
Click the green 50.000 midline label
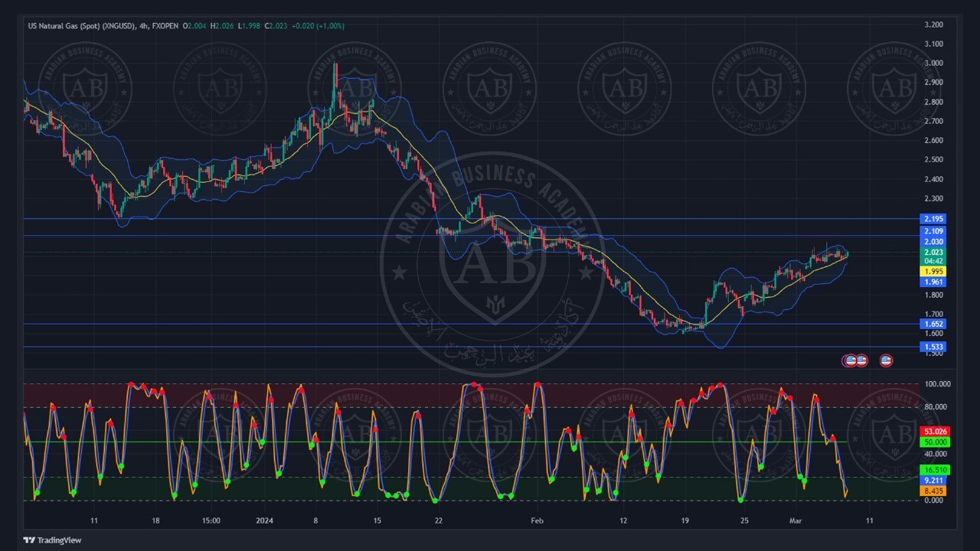936,442
